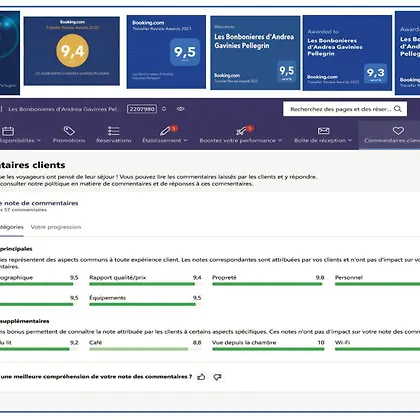Click the thumbs down feedback icon
Screen dimensions: 420x420
tap(218, 377)
